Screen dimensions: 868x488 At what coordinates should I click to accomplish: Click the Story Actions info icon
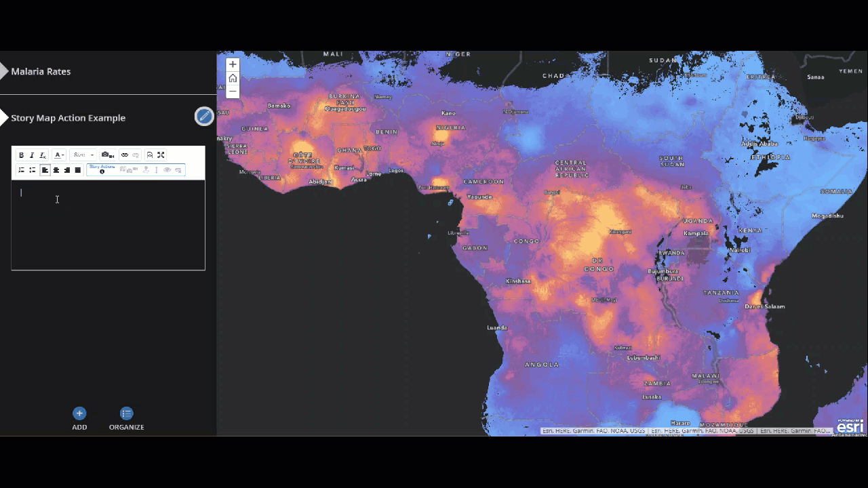(102, 171)
